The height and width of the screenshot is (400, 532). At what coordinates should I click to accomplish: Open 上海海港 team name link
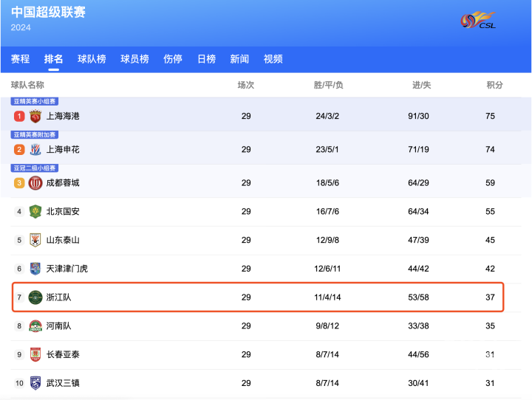click(x=63, y=117)
